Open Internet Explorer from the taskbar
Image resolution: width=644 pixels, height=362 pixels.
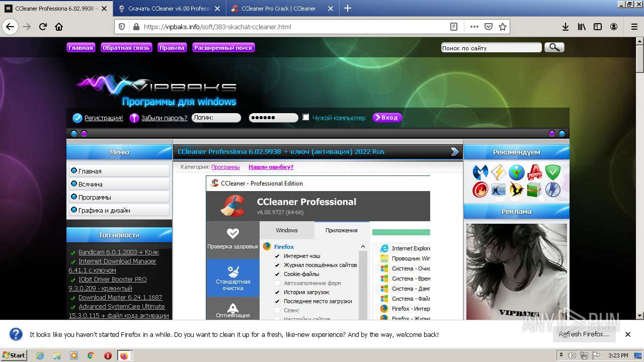(x=40, y=355)
